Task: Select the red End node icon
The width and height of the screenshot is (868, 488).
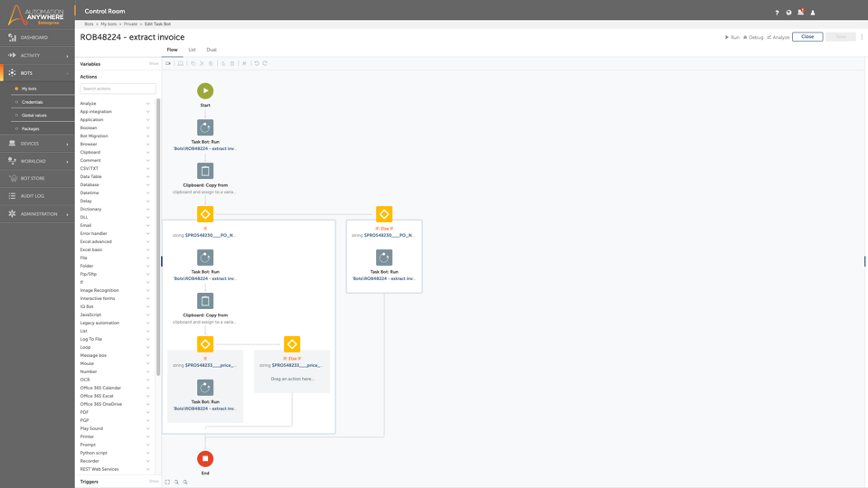Action: [x=205, y=459]
